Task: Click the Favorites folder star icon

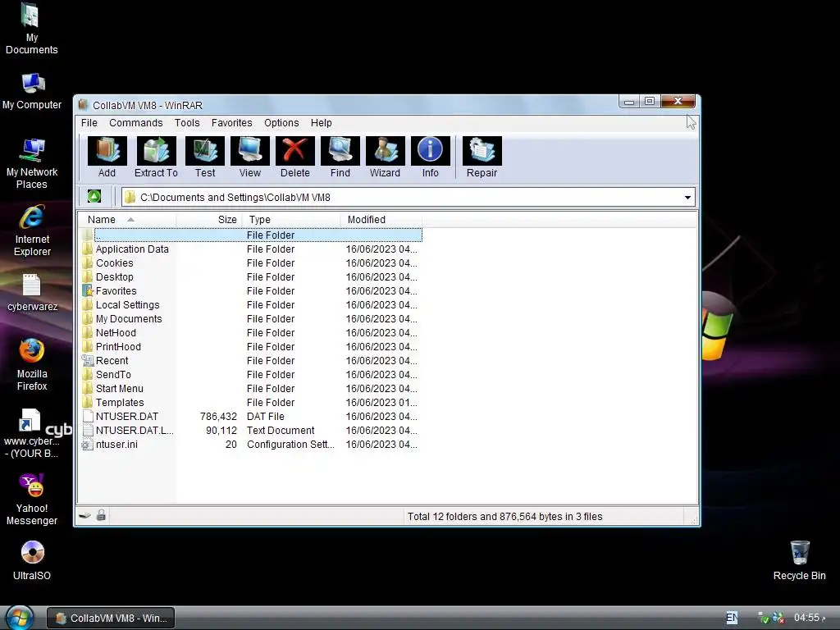Action: point(88,291)
